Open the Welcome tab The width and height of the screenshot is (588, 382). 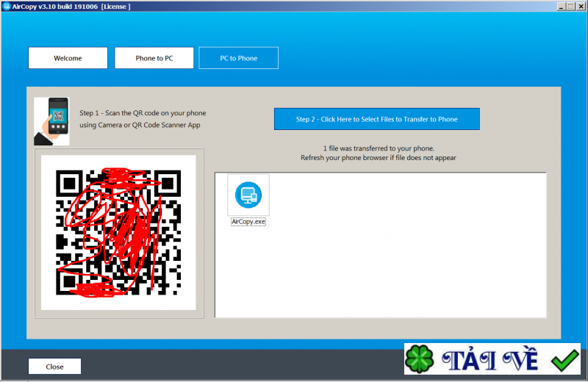[x=68, y=58]
